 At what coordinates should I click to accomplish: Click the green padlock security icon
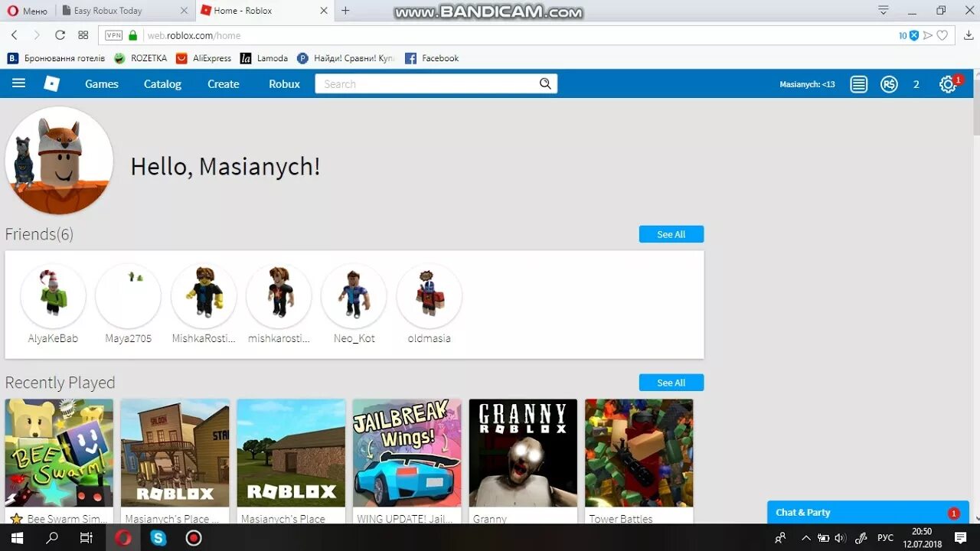pos(133,35)
